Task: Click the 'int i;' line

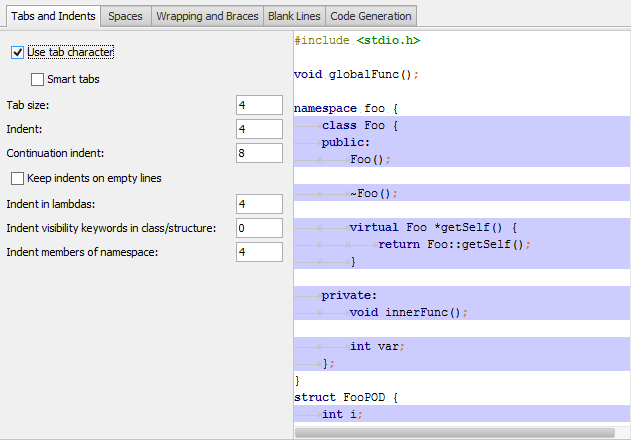Action: 342,414
